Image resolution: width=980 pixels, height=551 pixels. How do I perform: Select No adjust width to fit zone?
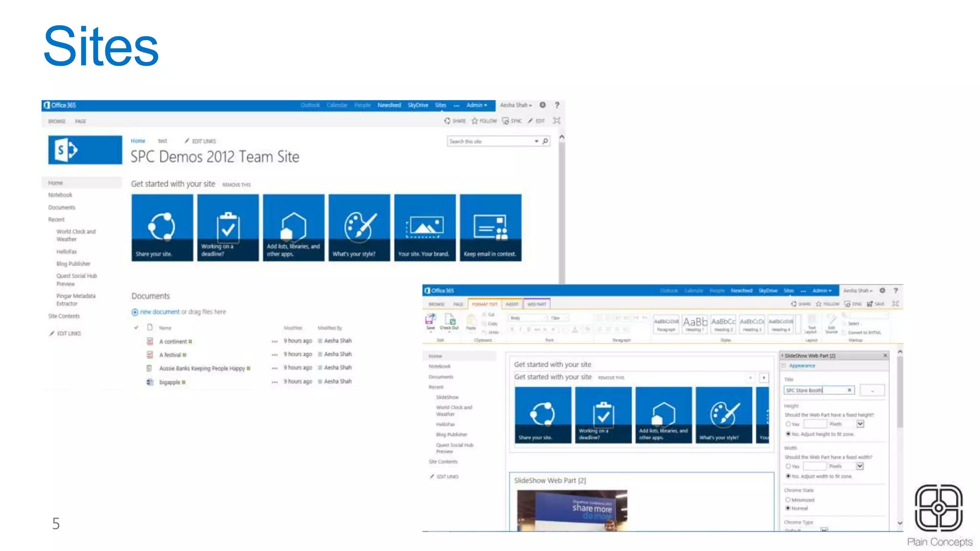point(788,476)
